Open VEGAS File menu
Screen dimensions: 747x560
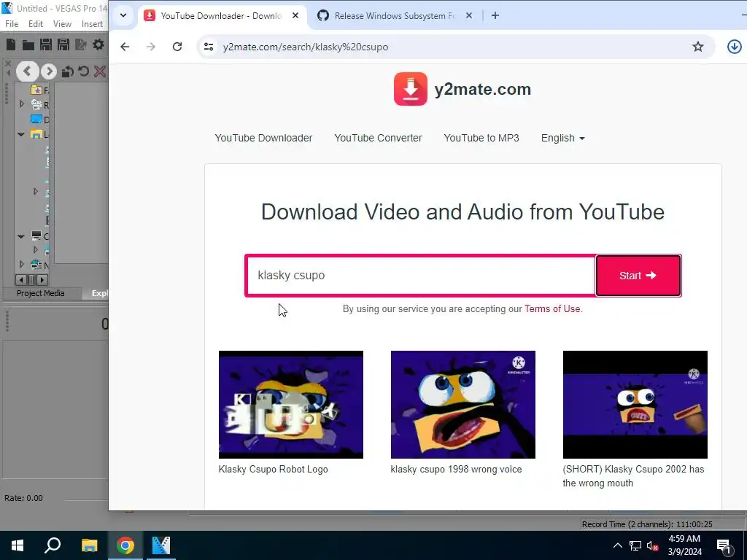click(12, 24)
